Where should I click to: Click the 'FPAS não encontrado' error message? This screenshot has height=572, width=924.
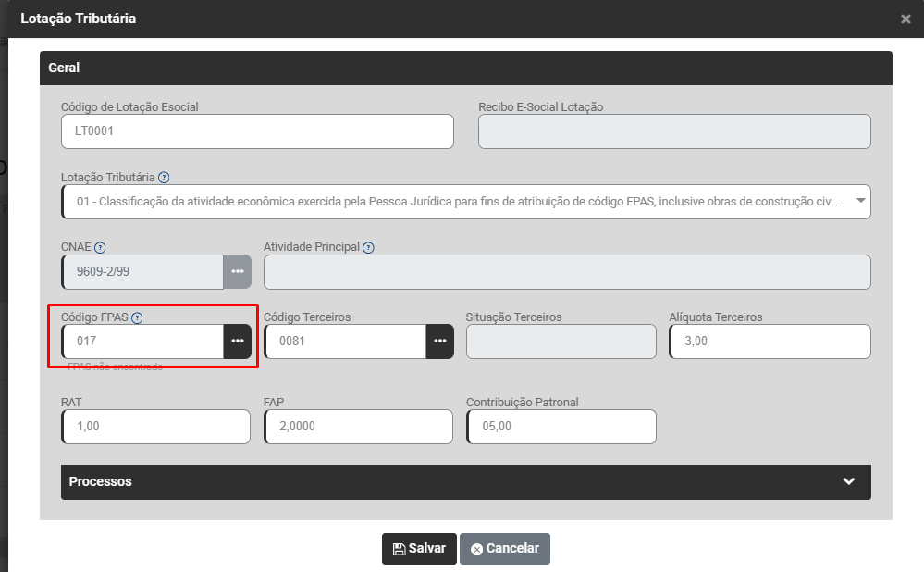(x=115, y=367)
